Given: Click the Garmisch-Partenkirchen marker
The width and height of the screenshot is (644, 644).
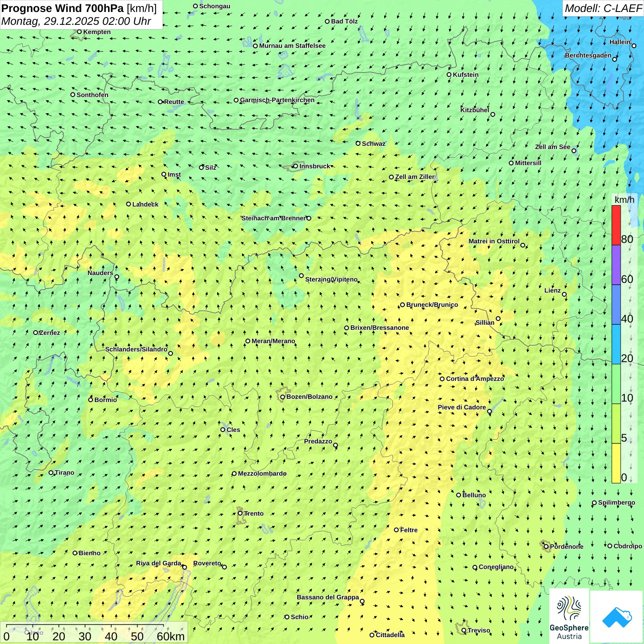Looking at the screenshot, I should point(236,100).
